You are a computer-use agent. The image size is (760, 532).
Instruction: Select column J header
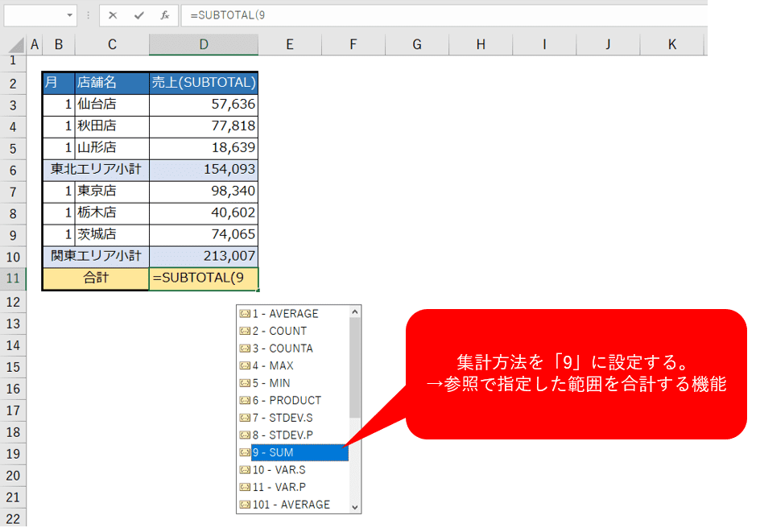[608, 44]
